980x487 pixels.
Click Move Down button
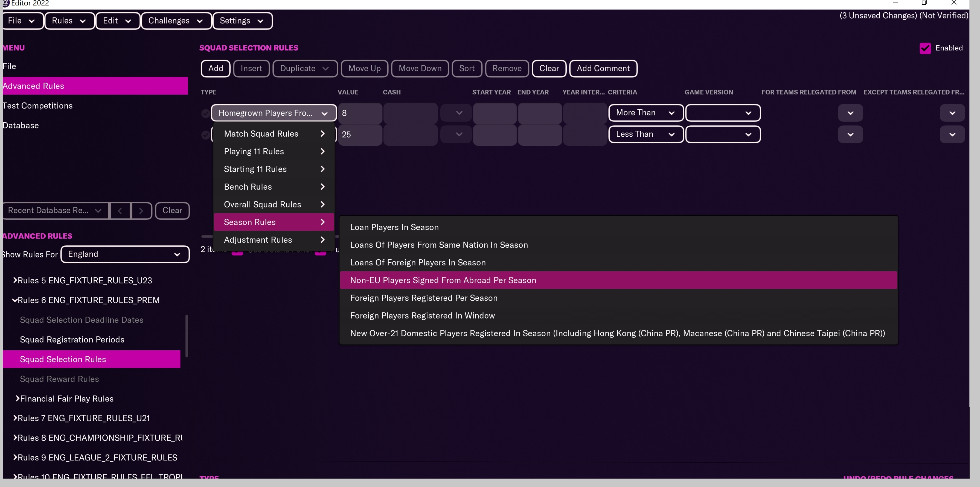pos(420,68)
